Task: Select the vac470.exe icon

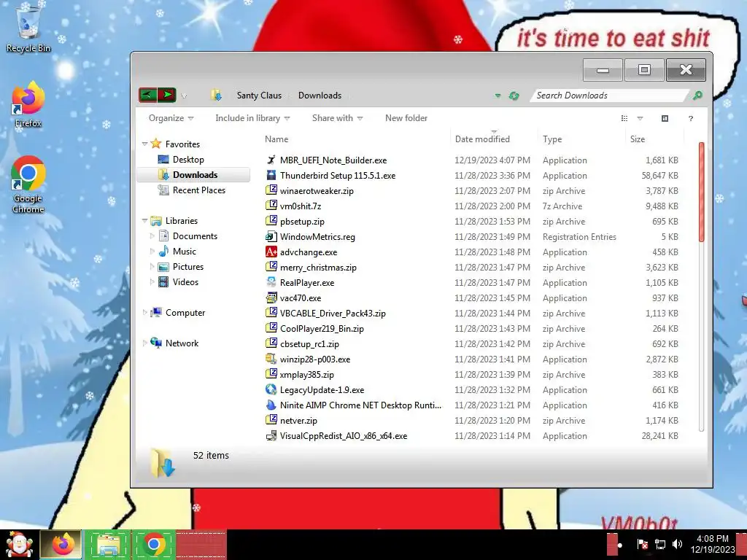Action: 271,297
